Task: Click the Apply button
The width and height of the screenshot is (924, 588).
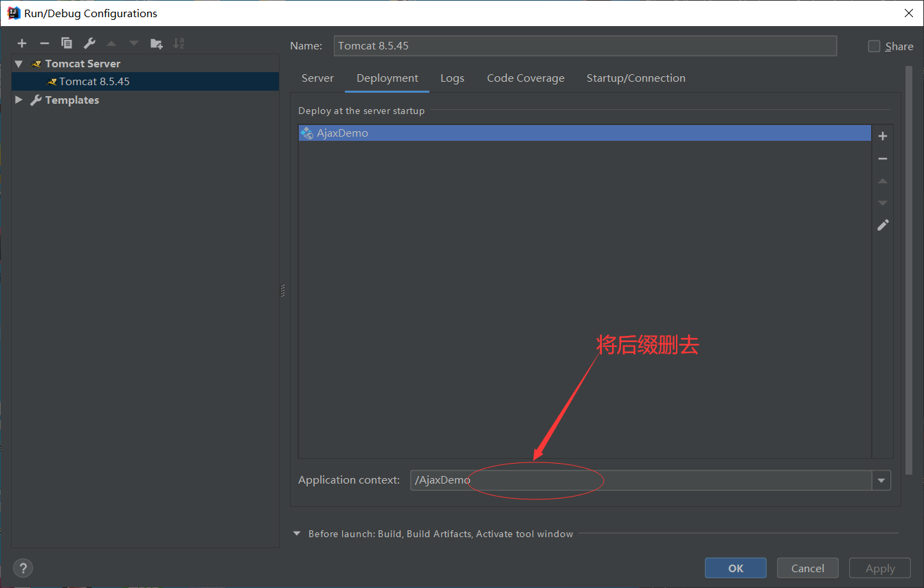Action: click(x=880, y=568)
